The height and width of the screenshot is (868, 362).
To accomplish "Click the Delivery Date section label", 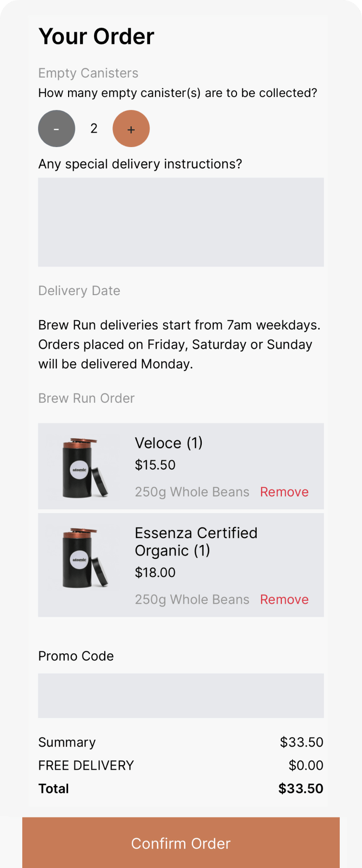I will [79, 291].
